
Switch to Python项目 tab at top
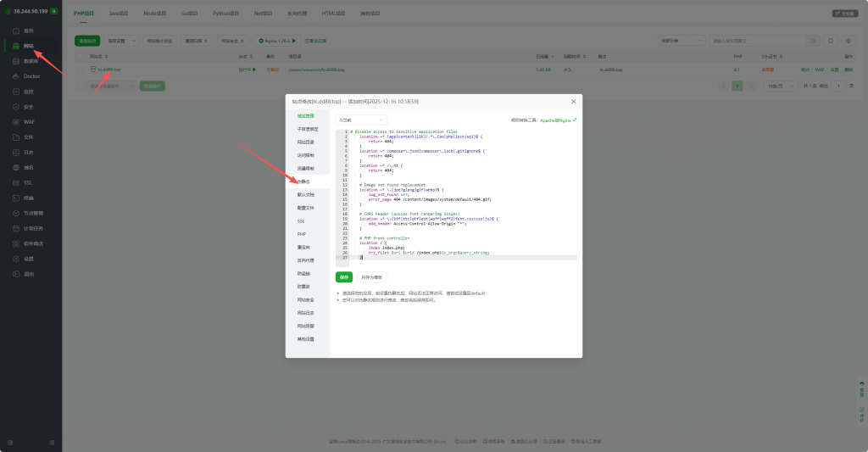click(225, 14)
